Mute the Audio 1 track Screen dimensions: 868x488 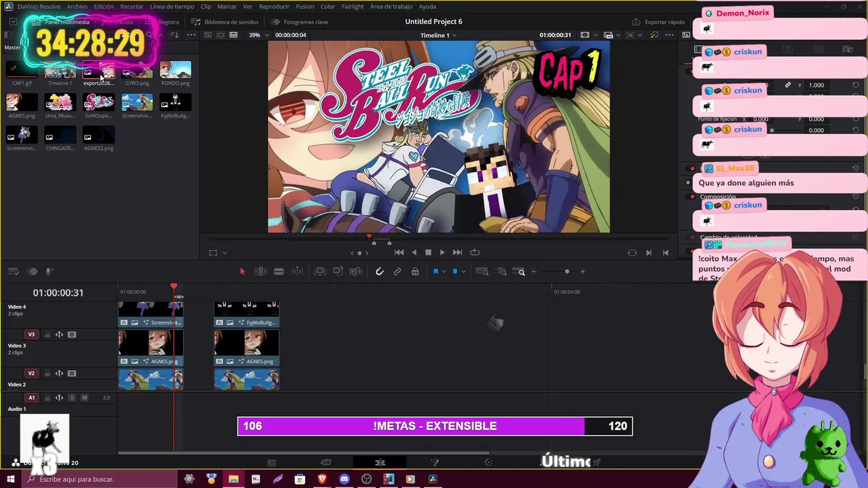84,398
